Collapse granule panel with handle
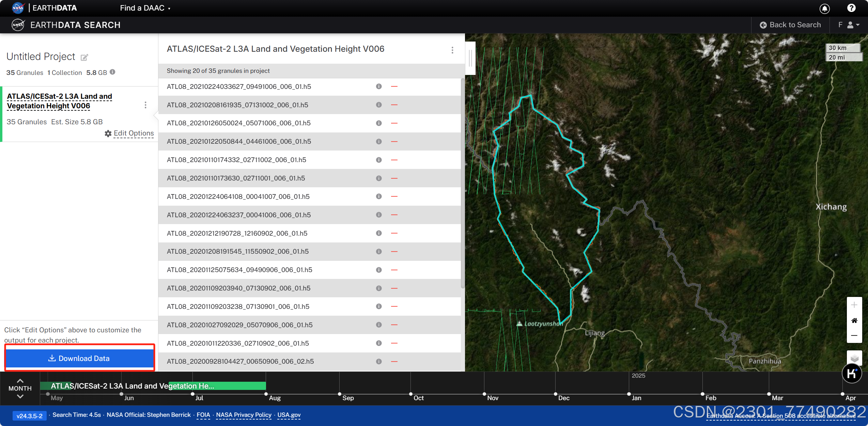This screenshot has width=868, height=426. tap(470, 58)
